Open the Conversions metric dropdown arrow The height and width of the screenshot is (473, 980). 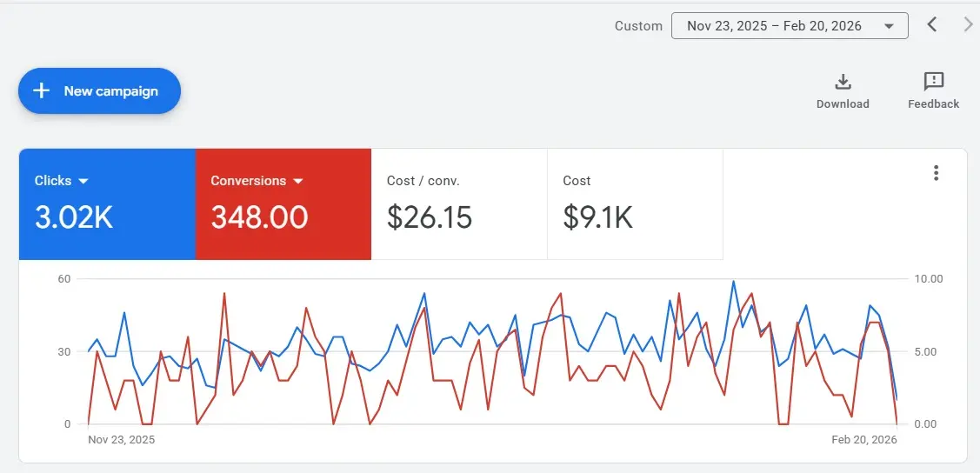[298, 181]
